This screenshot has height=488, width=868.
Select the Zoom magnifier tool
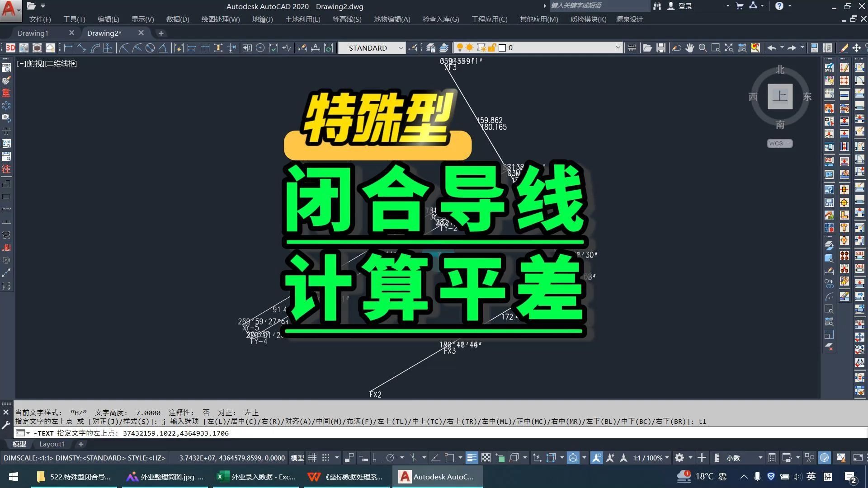pyautogui.click(x=703, y=48)
